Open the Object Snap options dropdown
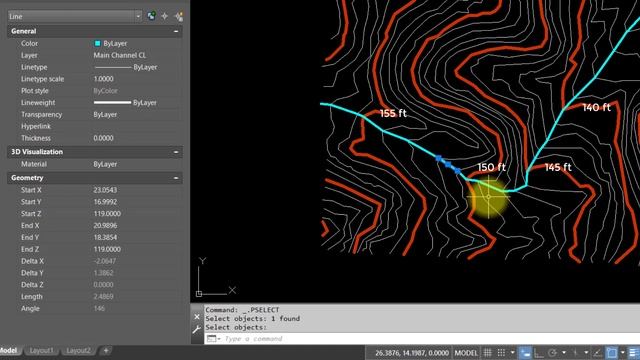Screen dimensions: 640x360 coord(622,352)
